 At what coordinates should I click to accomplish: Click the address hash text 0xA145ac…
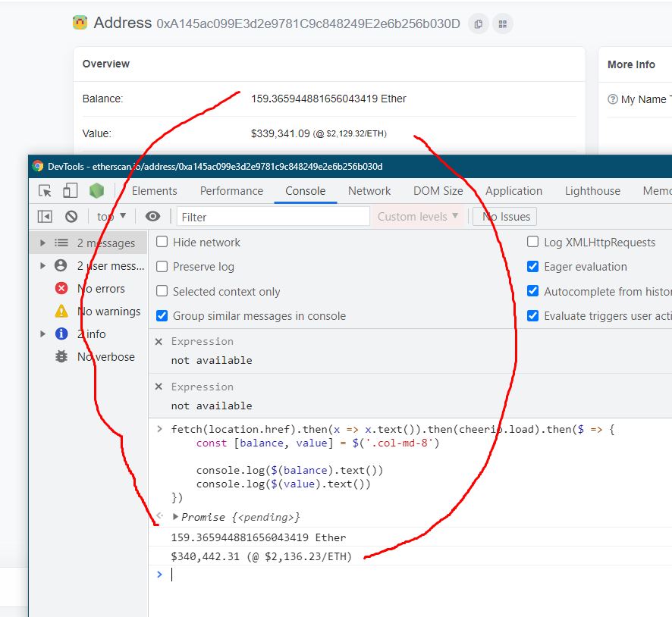[x=309, y=23]
